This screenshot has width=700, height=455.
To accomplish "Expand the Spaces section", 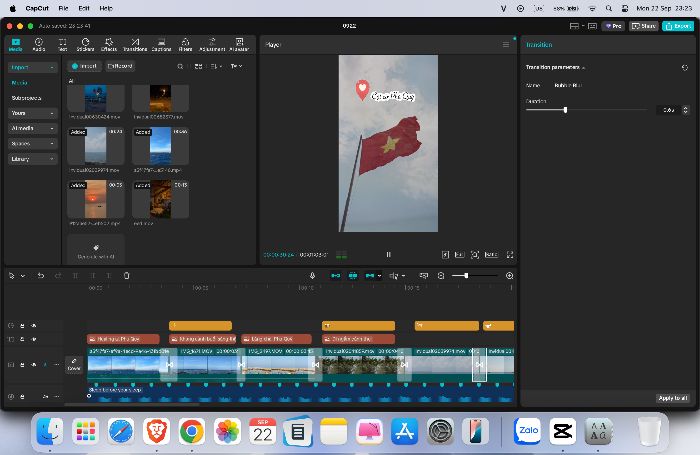I will (33, 143).
